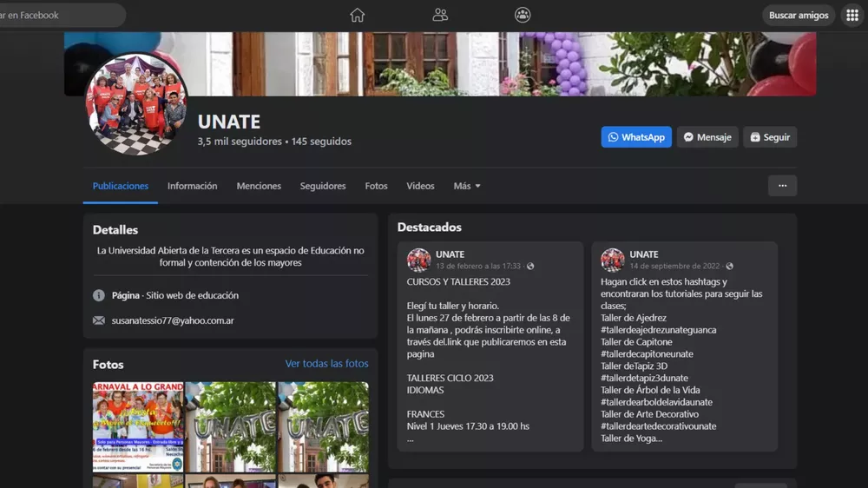Open the Videos tab
Image resolution: width=868 pixels, height=488 pixels.
[x=420, y=186]
